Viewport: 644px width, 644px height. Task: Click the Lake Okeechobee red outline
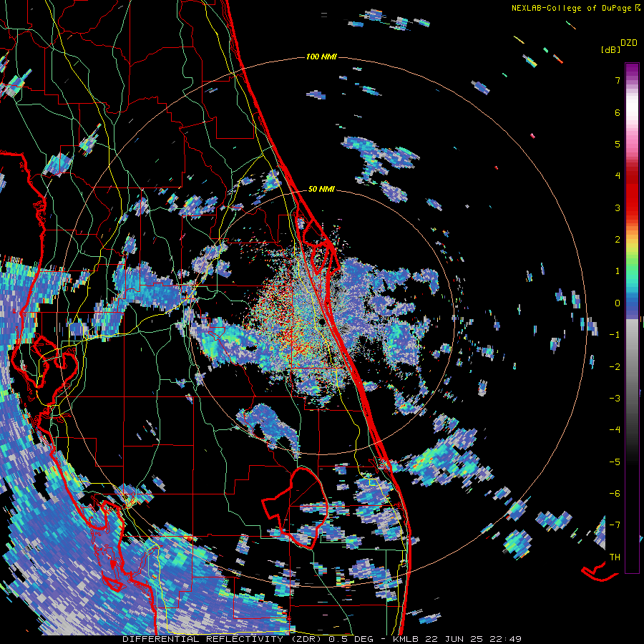(296, 509)
